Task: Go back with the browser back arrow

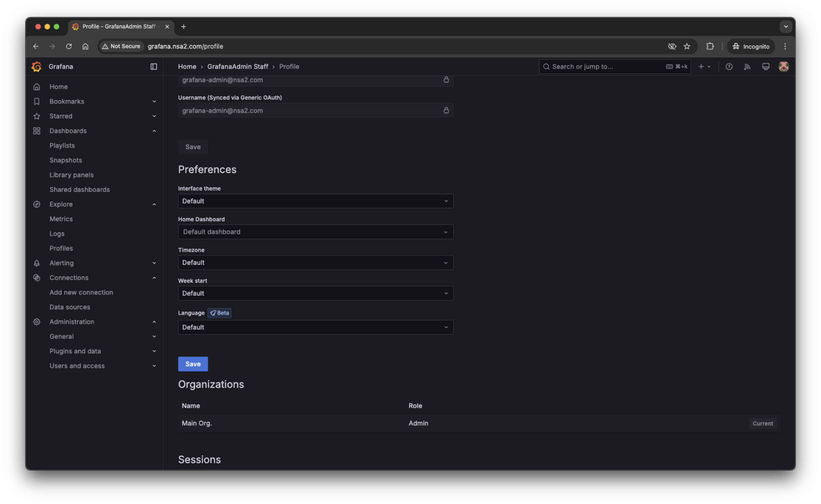Action: pos(36,46)
